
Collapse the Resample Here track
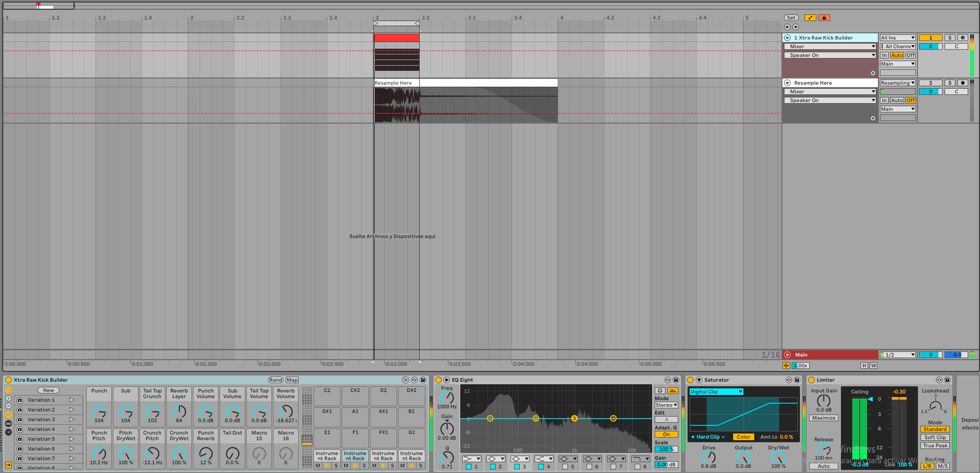[x=787, y=83]
